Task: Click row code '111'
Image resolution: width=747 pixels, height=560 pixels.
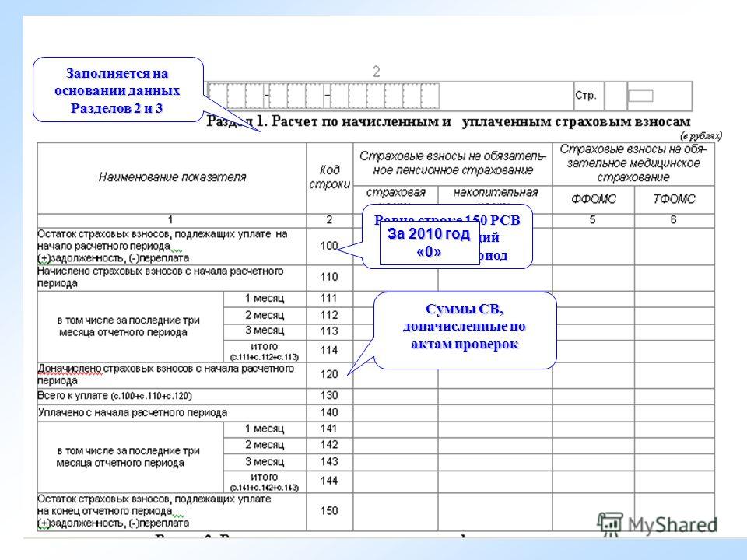Action: pyautogui.click(x=329, y=298)
